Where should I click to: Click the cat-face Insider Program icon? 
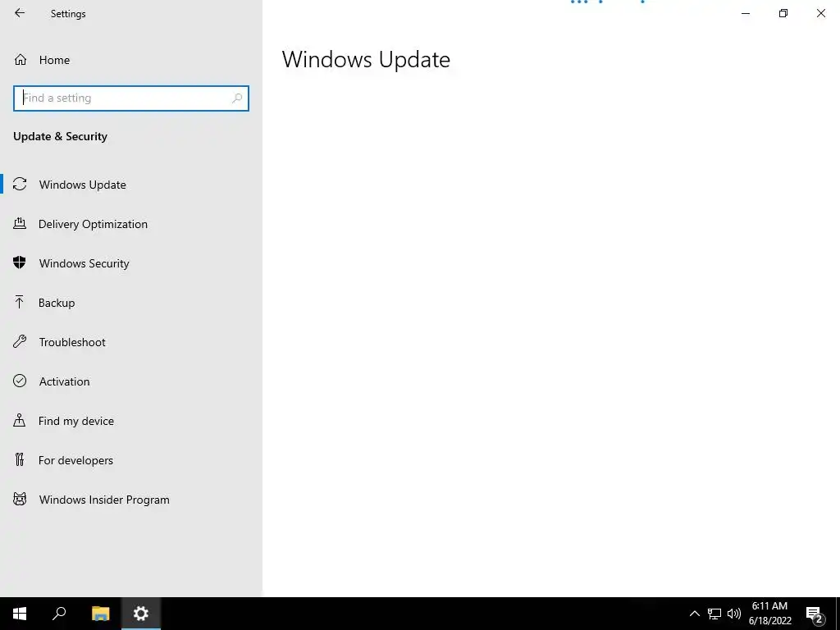click(20, 500)
